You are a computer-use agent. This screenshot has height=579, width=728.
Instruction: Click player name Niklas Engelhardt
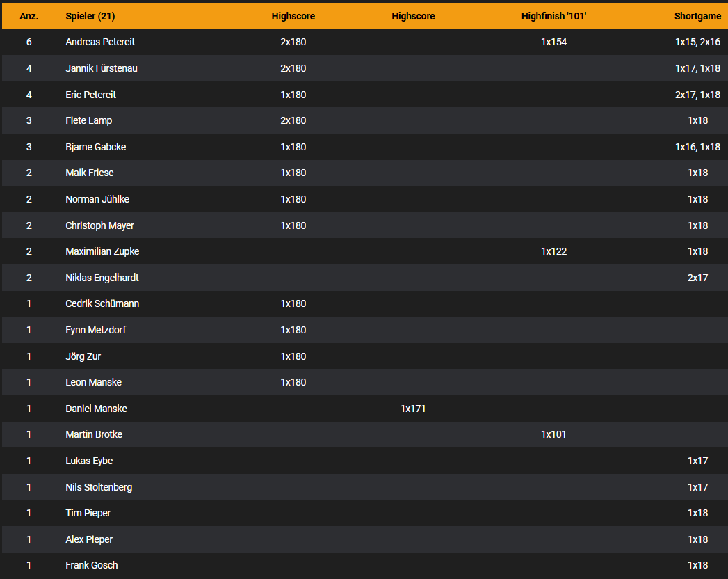pyautogui.click(x=102, y=278)
